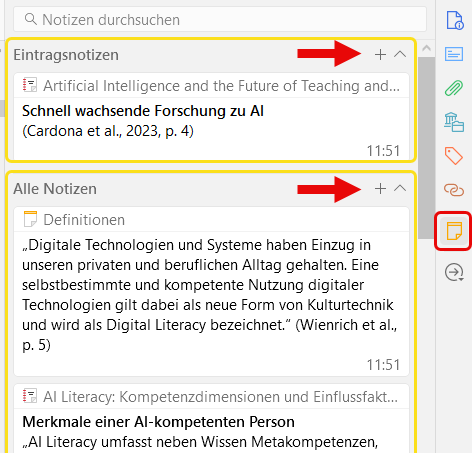
Task: Open the Info pane icon in sidebar
Action: (454, 20)
